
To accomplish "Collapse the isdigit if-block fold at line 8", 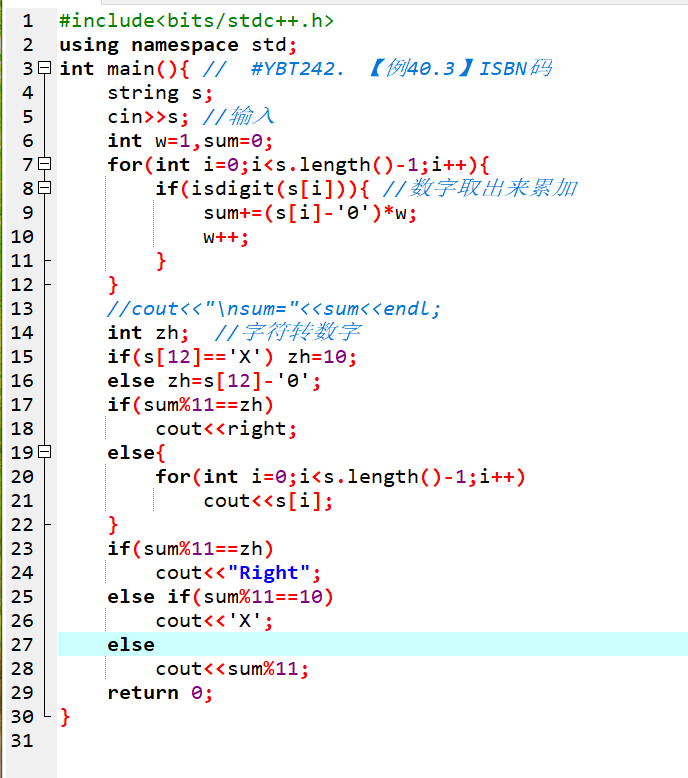I will [x=45, y=188].
